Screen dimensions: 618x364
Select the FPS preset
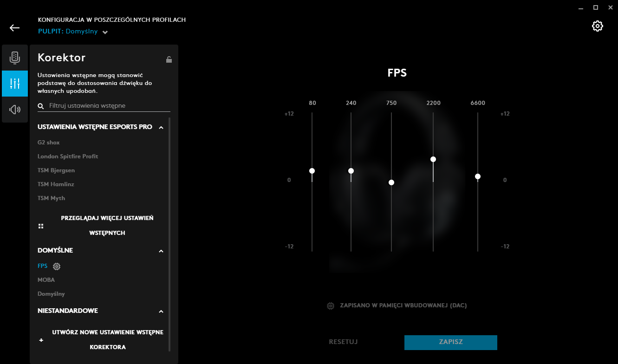point(43,266)
